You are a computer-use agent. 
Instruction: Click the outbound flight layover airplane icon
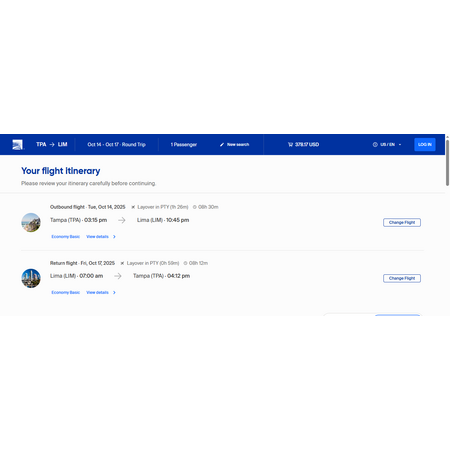click(133, 207)
